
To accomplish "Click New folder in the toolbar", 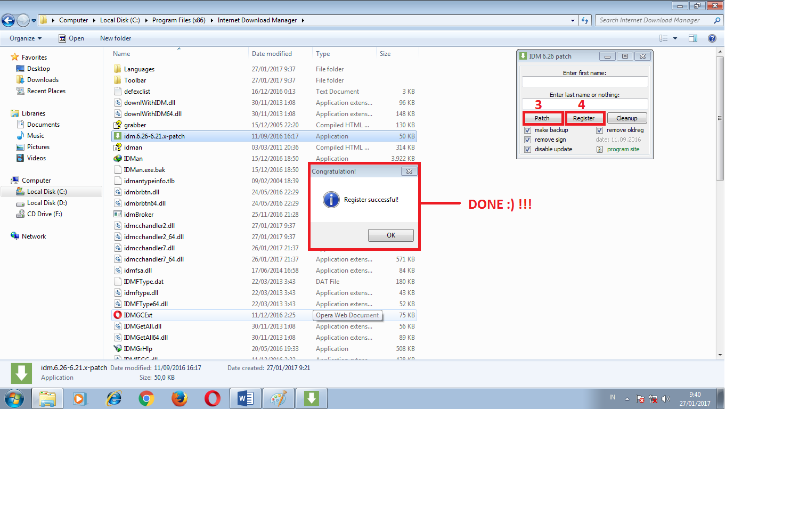I will 116,38.
